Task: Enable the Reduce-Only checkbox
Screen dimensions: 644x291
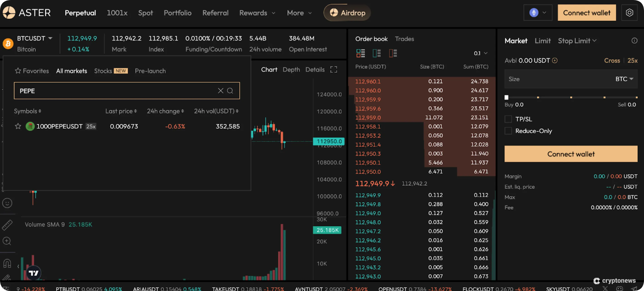Action: tap(508, 131)
